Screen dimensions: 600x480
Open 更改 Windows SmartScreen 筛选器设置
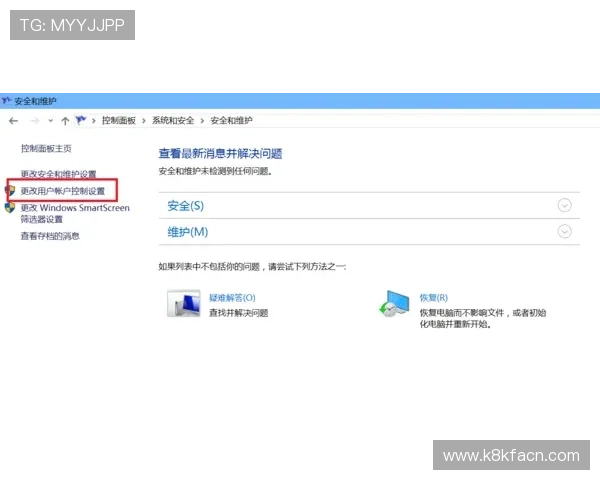75,213
